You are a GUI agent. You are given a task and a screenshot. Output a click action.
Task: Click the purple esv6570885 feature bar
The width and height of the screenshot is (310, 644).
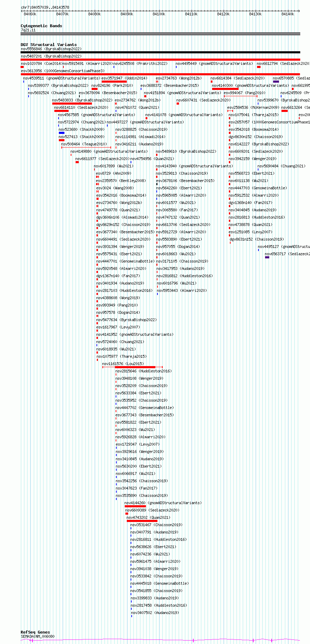pos(276,82)
